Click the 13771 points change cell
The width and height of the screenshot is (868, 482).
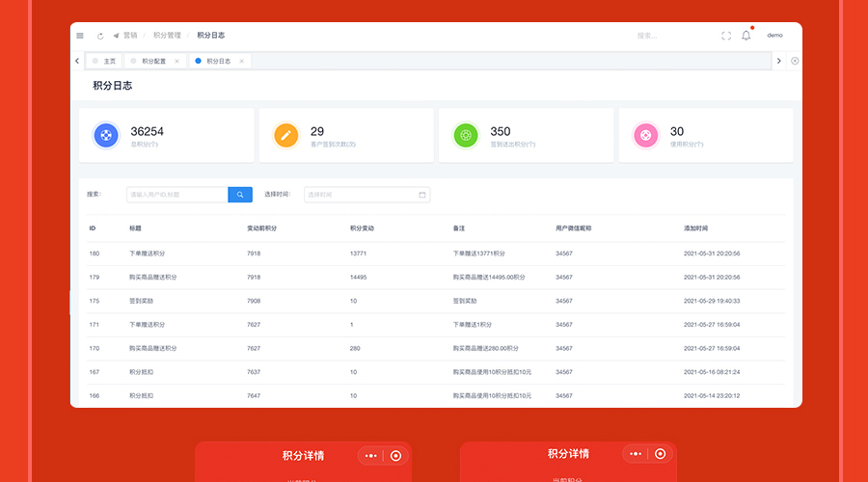[x=358, y=254]
